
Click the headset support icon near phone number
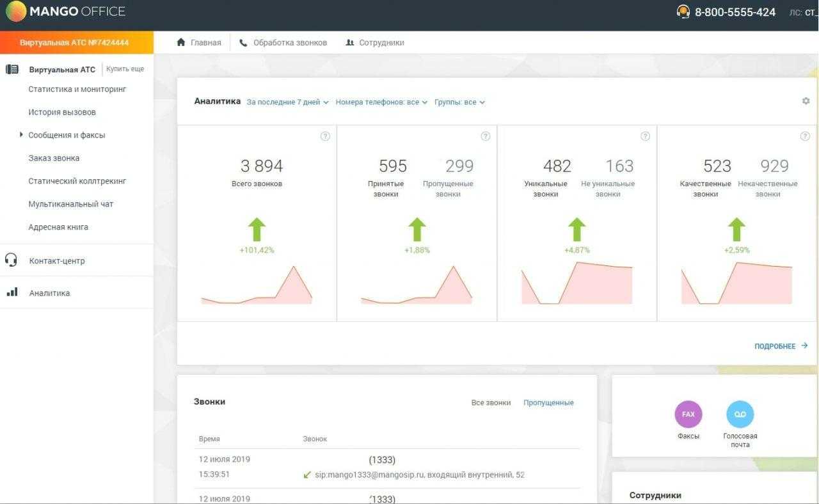pyautogui.click(x=683, y=12)
